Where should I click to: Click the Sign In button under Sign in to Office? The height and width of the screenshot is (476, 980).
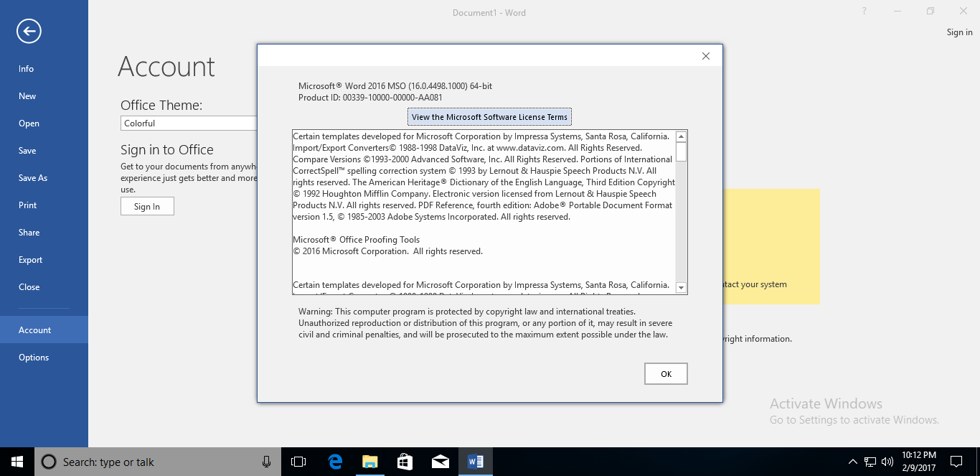(x=147, y=207)
